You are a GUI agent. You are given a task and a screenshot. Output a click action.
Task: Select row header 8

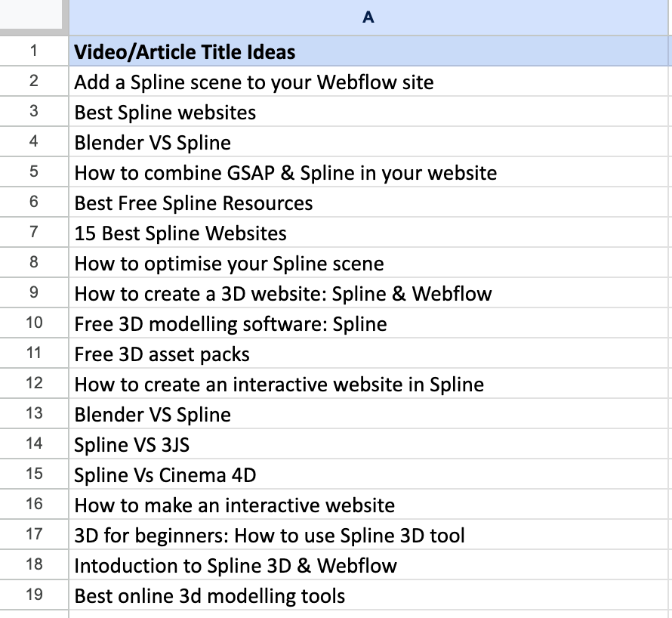pyautogui.click(x=34, y=262)
